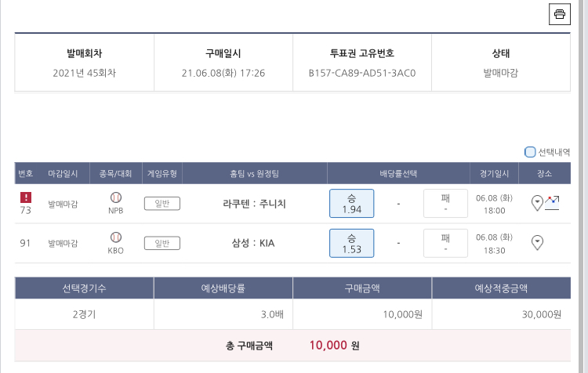Click the 삼성 : KIA matchup

pyautogui.click(x=254, y=243)
